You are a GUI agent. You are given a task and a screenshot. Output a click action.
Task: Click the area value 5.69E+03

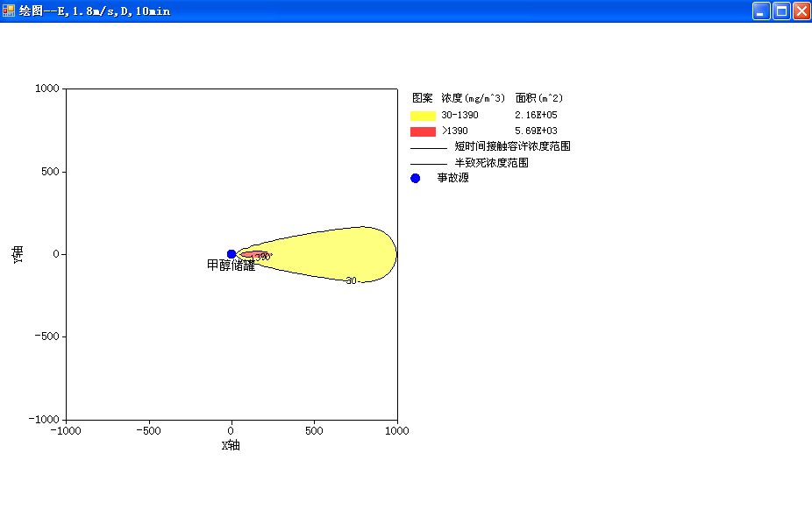click(536, 131)
